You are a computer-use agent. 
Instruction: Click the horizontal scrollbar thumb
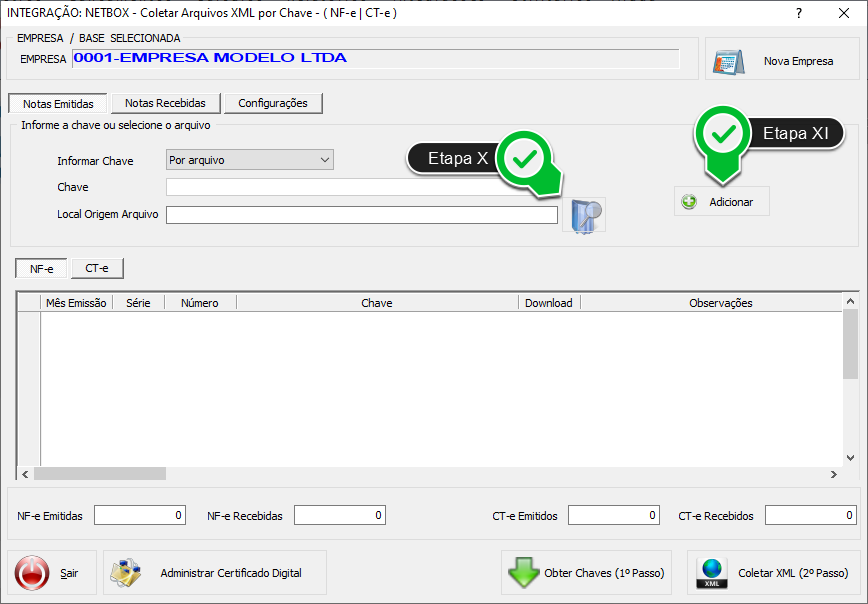tap(100, 474)
